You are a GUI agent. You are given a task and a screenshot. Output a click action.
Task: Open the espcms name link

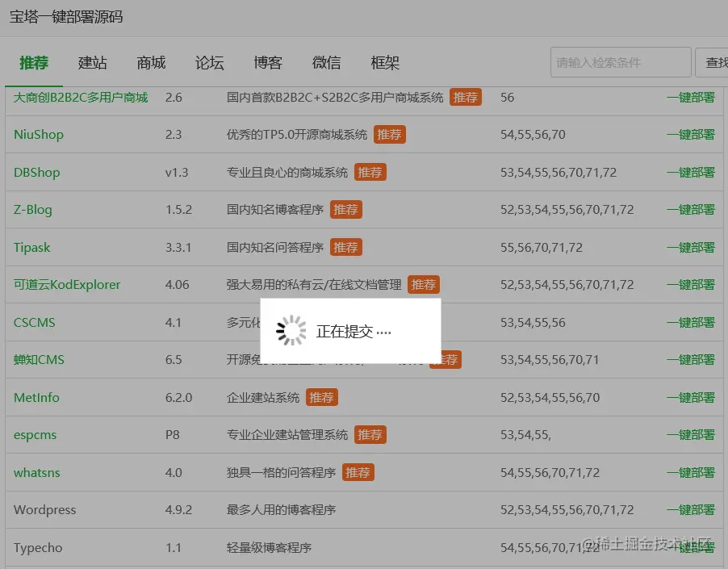35,435
